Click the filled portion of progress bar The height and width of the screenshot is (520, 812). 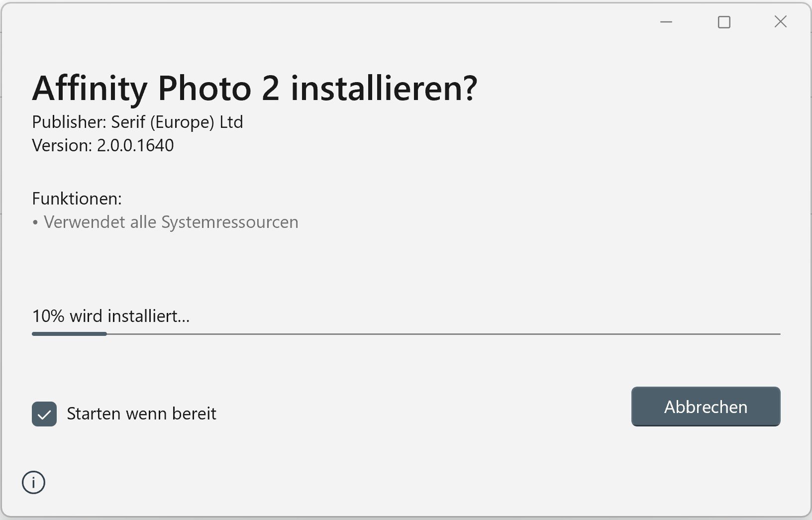69,334
